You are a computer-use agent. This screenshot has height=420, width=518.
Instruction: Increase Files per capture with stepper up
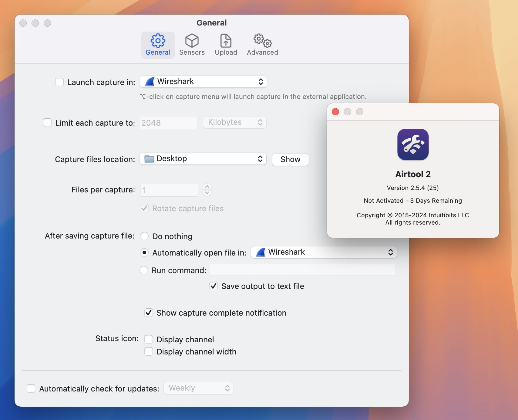(x=207, y=187)
